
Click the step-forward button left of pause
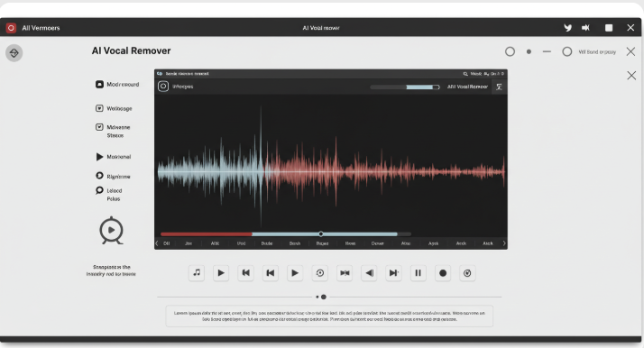(x=393, y=273)
